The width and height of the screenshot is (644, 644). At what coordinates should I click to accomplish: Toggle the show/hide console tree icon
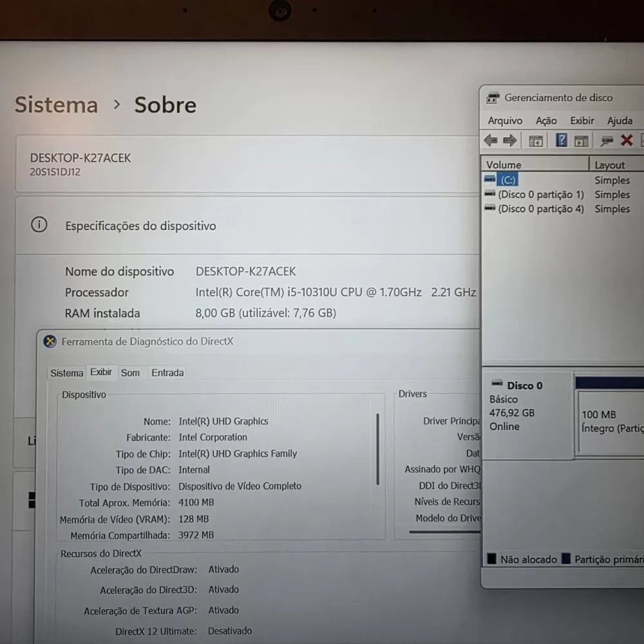(536, 140)
